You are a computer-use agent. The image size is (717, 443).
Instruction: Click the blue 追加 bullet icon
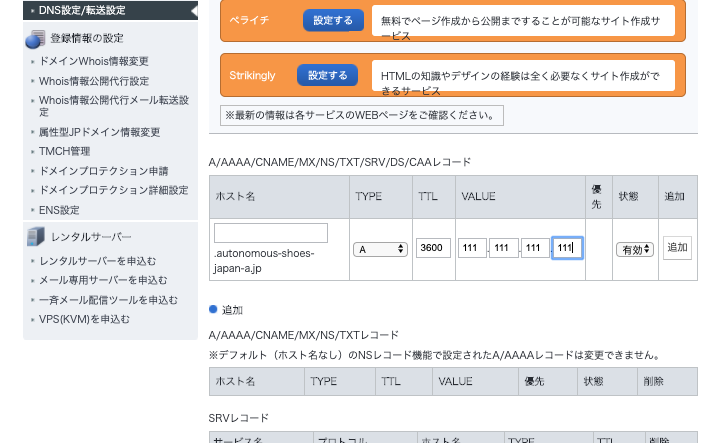click(x=214, y=310)
